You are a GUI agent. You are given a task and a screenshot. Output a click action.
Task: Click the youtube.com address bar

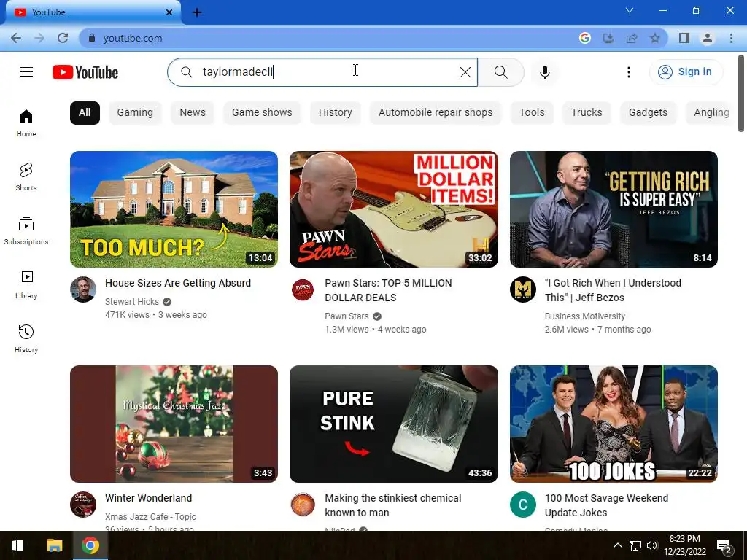click(x=329, y=38)
